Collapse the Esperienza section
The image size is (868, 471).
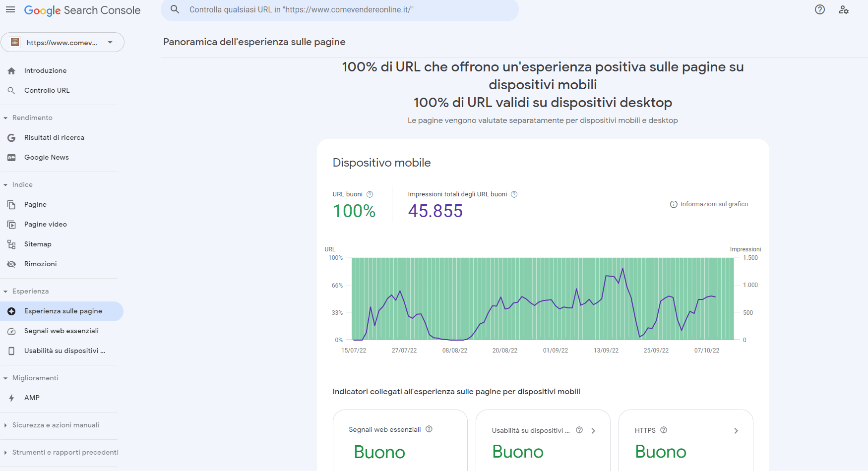(x=5, y=291)
